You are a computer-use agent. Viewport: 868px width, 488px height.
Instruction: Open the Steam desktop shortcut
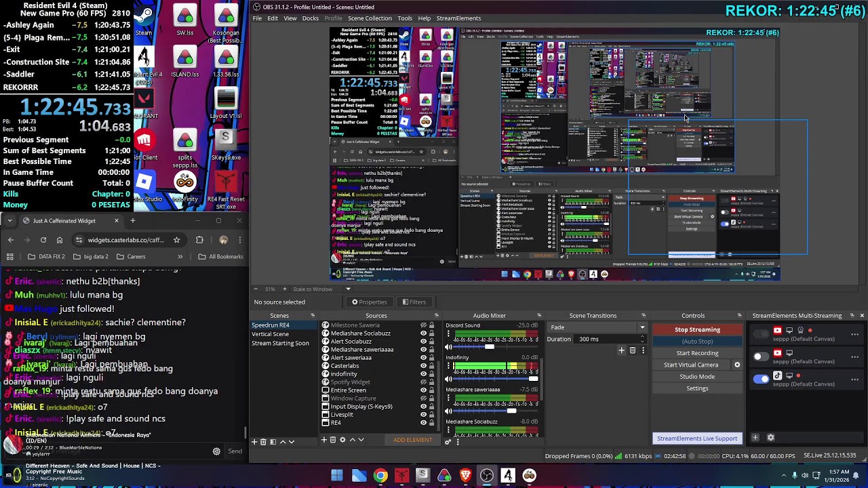click(x=144, y=20)
